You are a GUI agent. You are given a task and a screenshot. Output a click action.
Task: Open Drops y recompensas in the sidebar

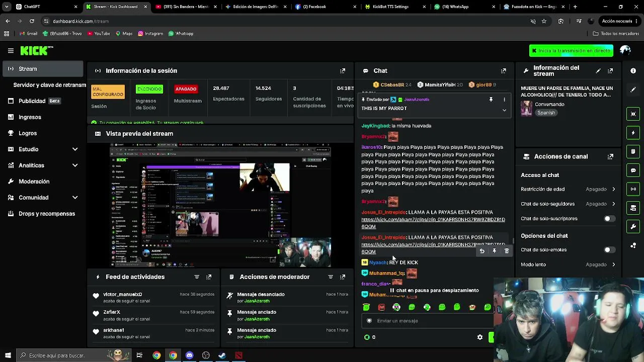coord(43,214)
